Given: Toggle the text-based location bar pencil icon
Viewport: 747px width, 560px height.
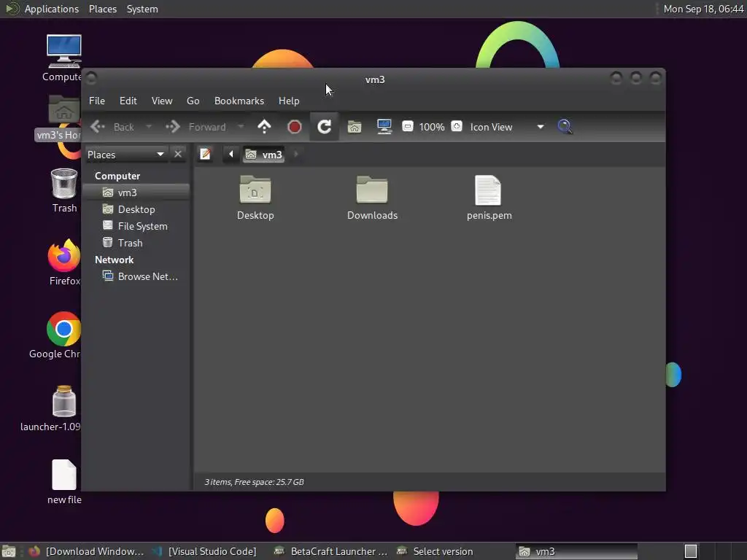Looking at the screenshot, I should pos(205,155).
